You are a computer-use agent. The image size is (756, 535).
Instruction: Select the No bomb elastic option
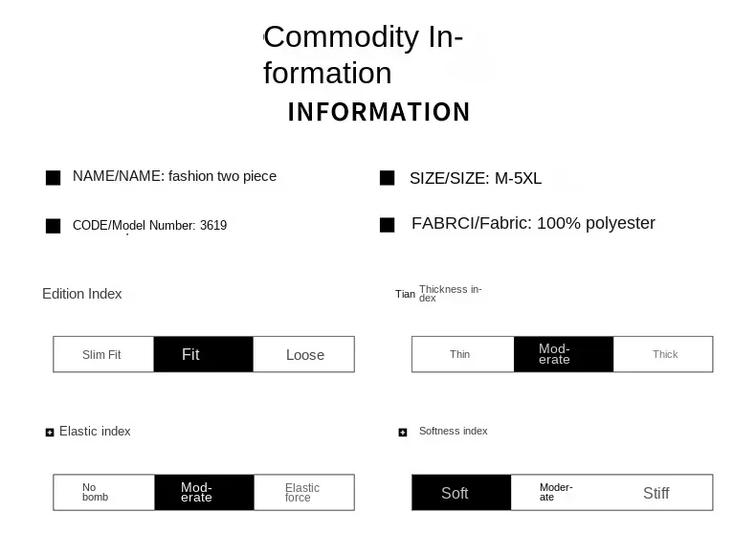point(103,492)
